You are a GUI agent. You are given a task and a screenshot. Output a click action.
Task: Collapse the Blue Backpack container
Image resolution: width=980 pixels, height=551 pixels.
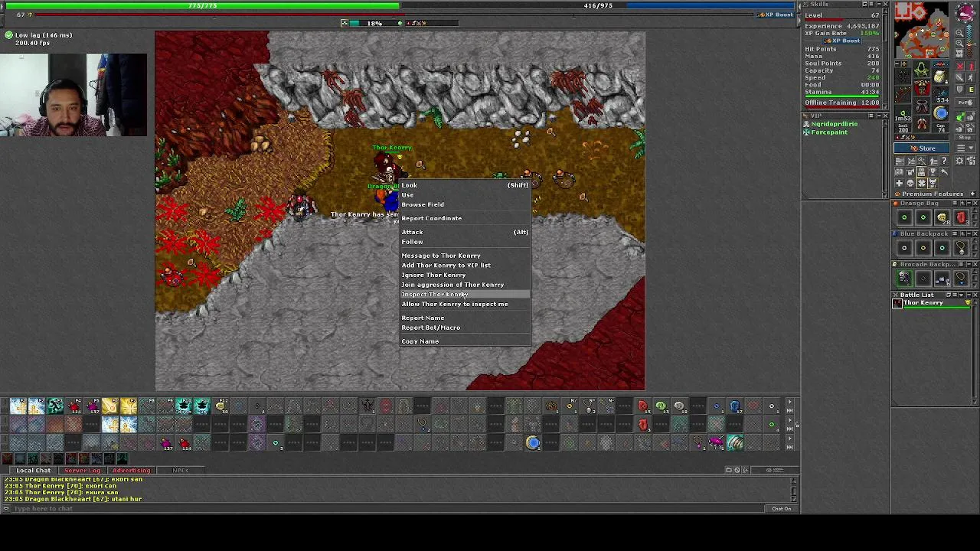(x=969, y=233)
